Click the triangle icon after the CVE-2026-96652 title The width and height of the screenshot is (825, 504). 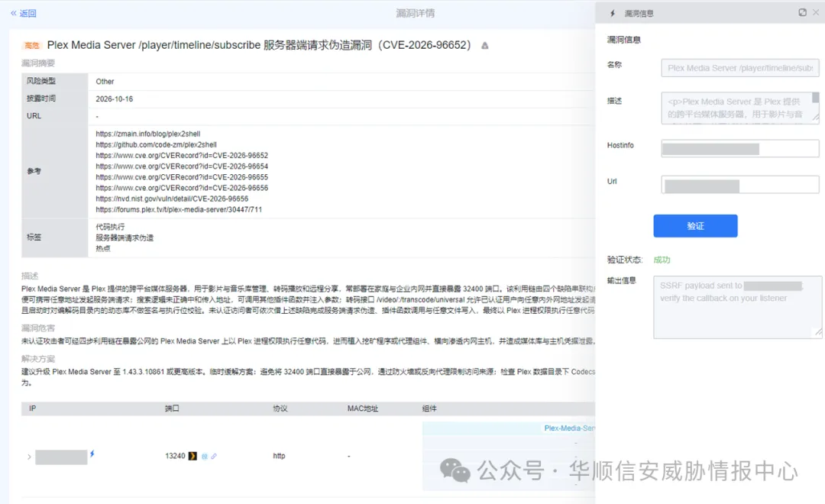(x=484, y=46)
